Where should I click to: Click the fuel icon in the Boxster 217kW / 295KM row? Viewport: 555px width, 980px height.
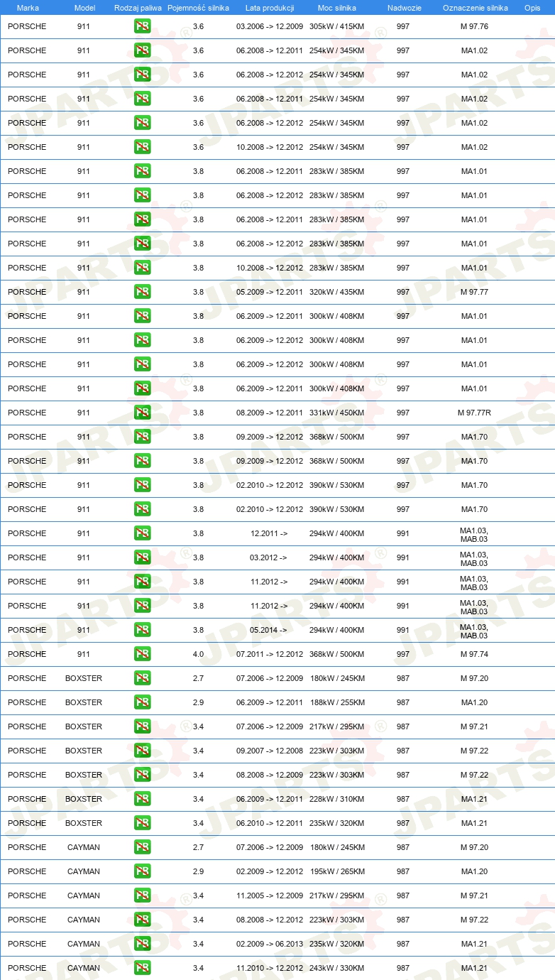pyautogui.click(x=142, y=726)
